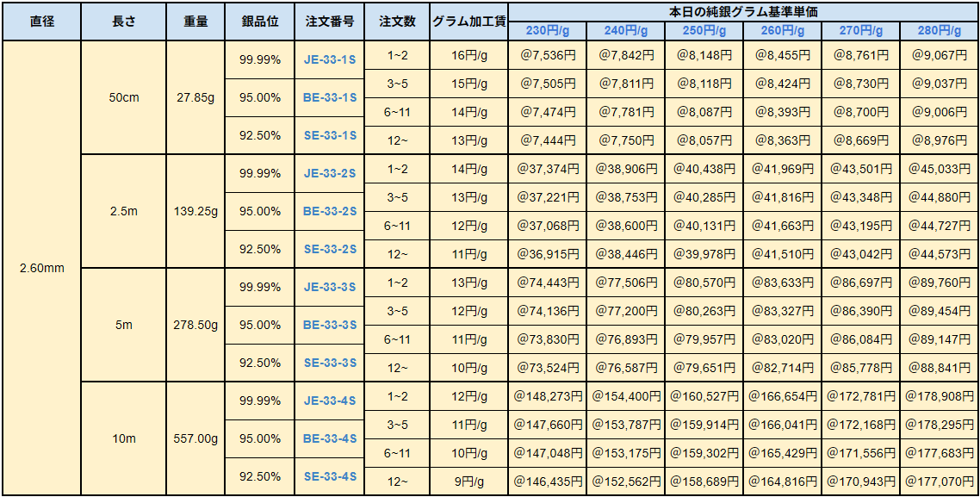This screenshot has width=980, height=497.
Task: Open the BE-33-2S order link
Action: tap(330, 211)
